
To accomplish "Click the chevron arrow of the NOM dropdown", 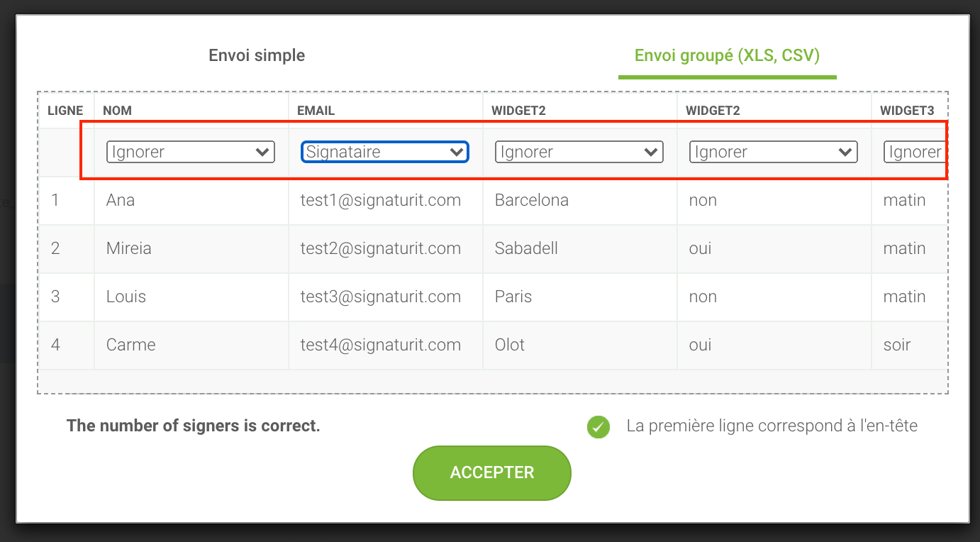I will tap(262, 152).
